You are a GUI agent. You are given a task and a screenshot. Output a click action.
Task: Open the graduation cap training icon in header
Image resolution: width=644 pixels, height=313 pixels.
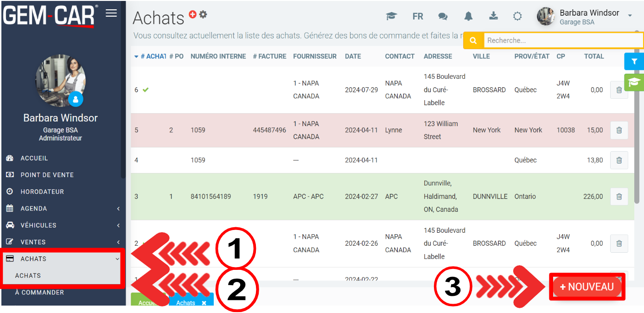392,16
